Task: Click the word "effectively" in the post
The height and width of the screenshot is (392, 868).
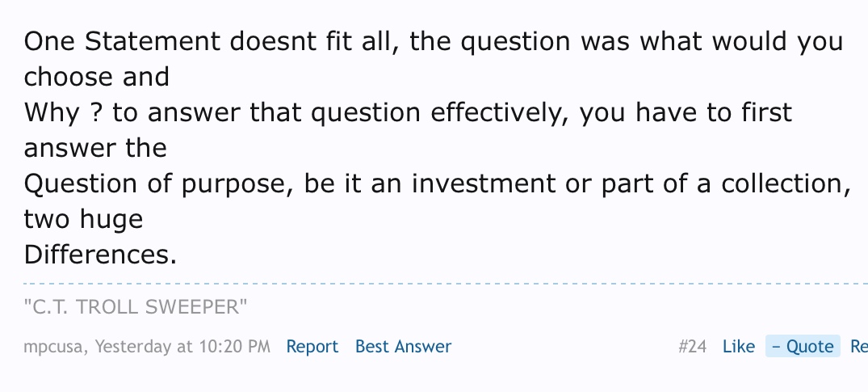Action: [496, 112]
